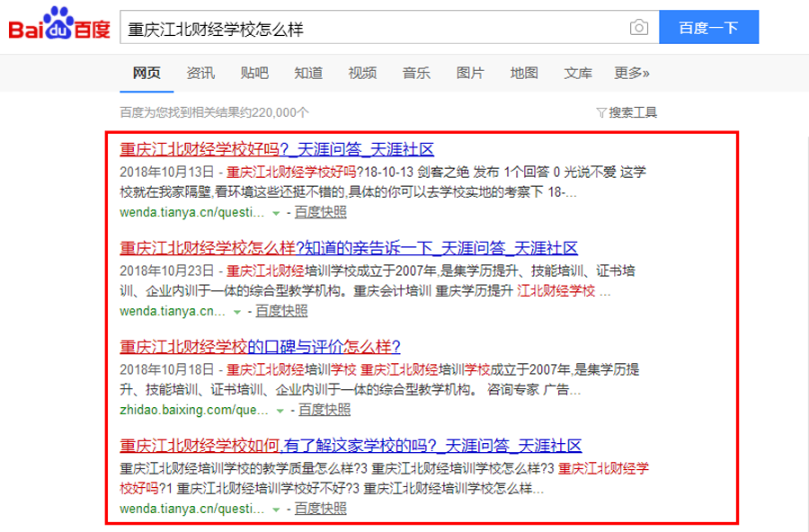809x532 pixels.
Task: Click wenda.tianya.cn... URL of second result
Action: 173,311
